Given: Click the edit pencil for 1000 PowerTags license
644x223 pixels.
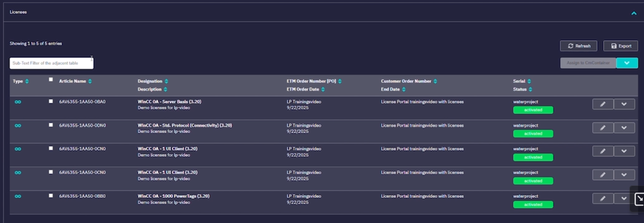Looking at the screenshot, I should point(603,199).
